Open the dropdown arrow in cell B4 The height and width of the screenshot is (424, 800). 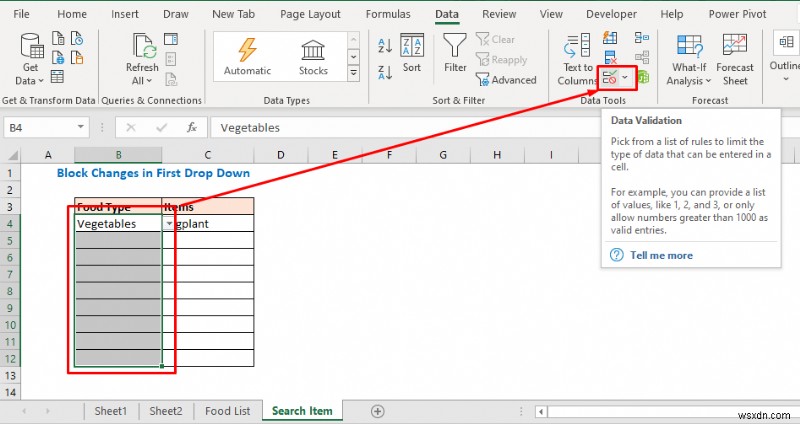(x=168, y=223)
